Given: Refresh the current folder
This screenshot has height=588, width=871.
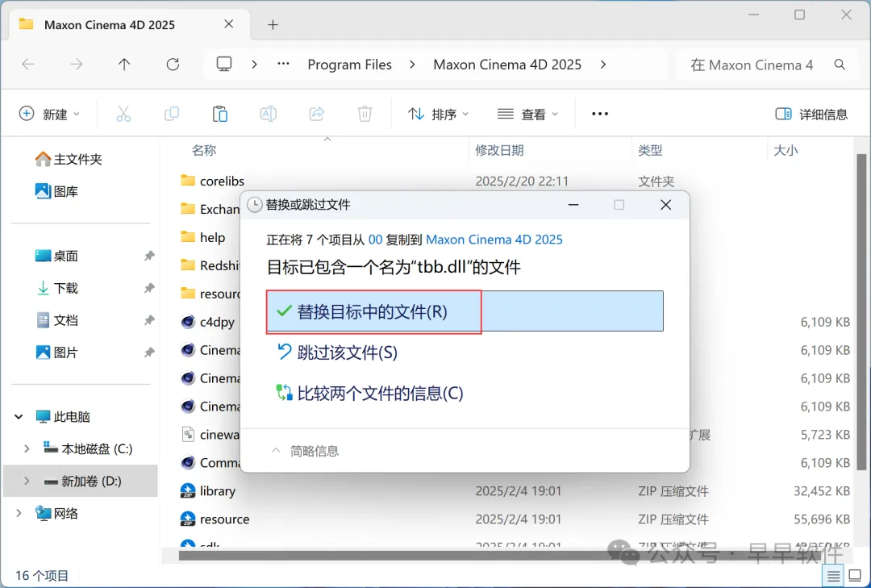Looking at the screenshot, I should 173,65.
